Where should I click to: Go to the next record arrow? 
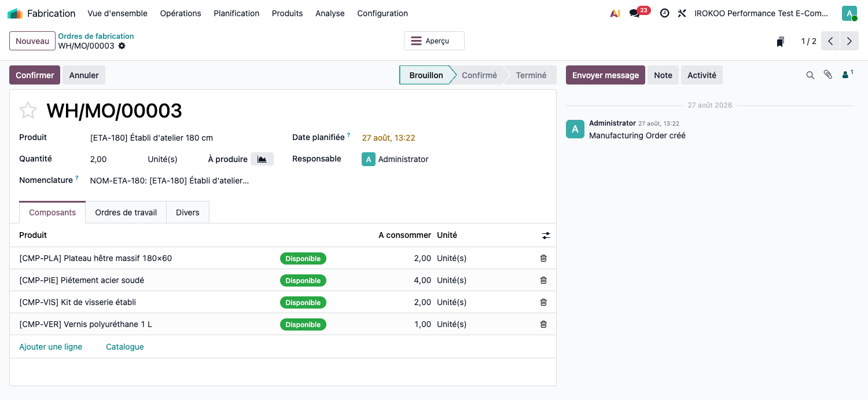coord(849,41)
